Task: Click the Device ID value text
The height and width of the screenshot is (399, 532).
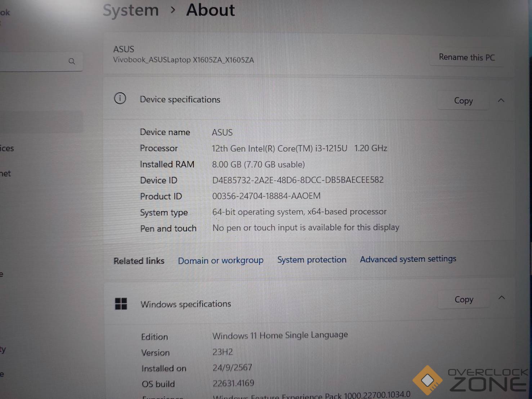Action: point(298,180)
